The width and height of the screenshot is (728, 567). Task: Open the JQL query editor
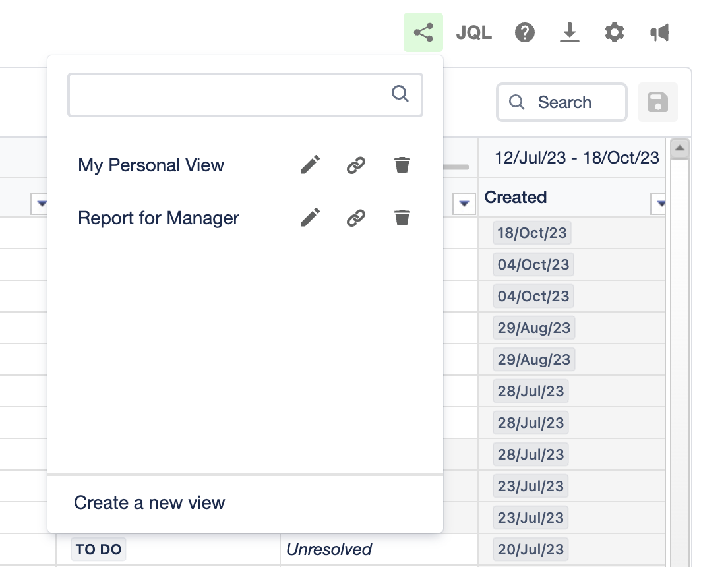pyautogui.click(x=473, y=32)
